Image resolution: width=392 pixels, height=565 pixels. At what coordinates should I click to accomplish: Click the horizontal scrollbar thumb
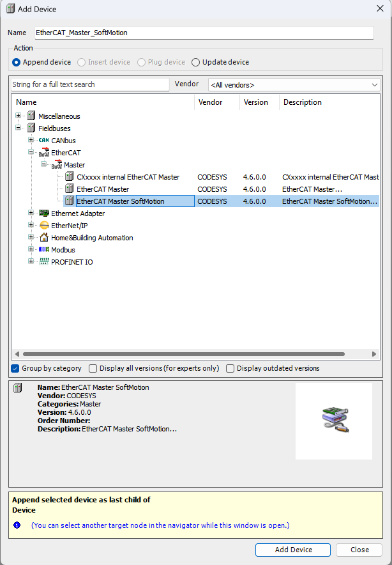184,354
